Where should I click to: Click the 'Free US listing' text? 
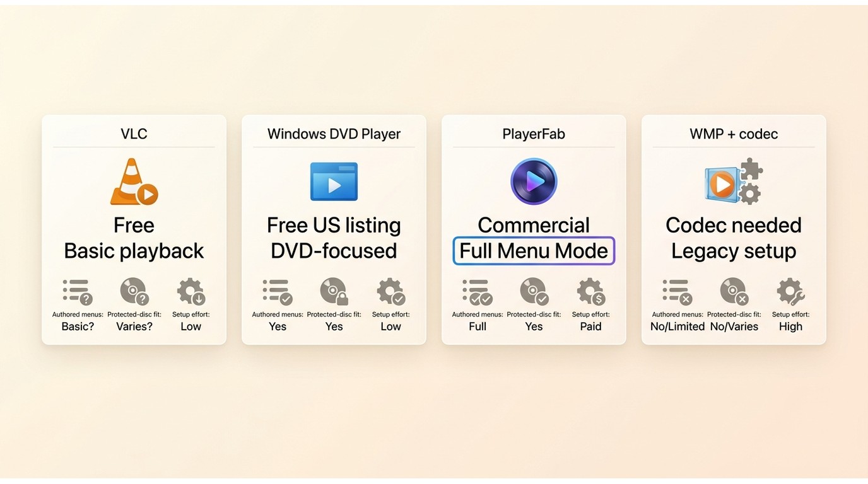coord(334,226)
